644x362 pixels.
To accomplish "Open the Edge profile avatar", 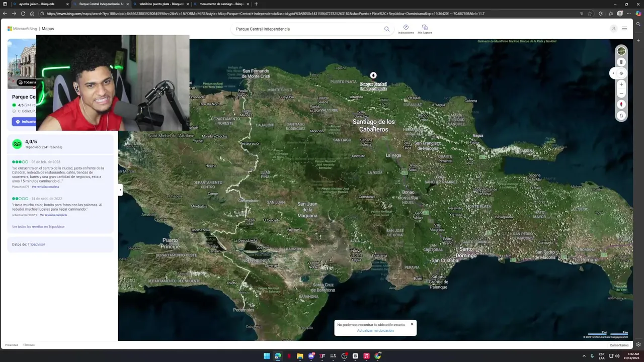I will click(x=620, y=14).
